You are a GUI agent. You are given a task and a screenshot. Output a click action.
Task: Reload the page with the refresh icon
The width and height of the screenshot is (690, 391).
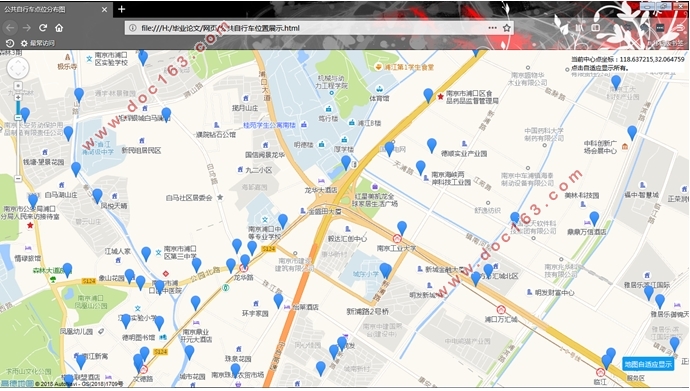pyautogui.click(x=43, y=28)
